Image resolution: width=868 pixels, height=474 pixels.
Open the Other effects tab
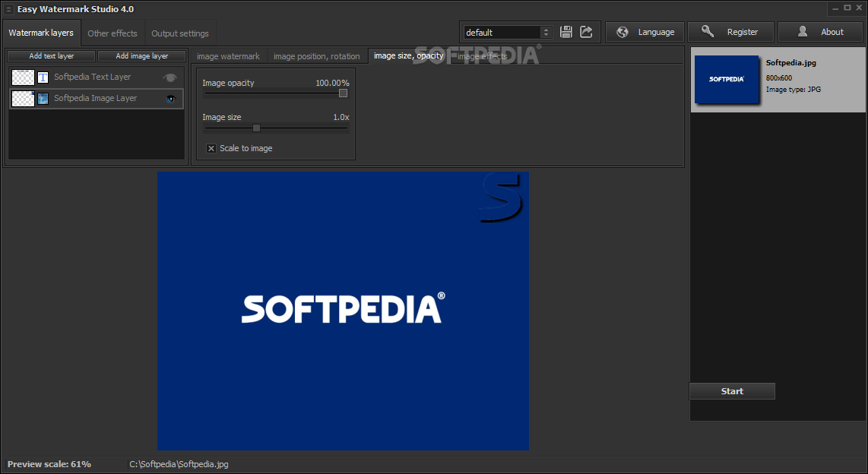pyautogui.click(x=112, y=33)
